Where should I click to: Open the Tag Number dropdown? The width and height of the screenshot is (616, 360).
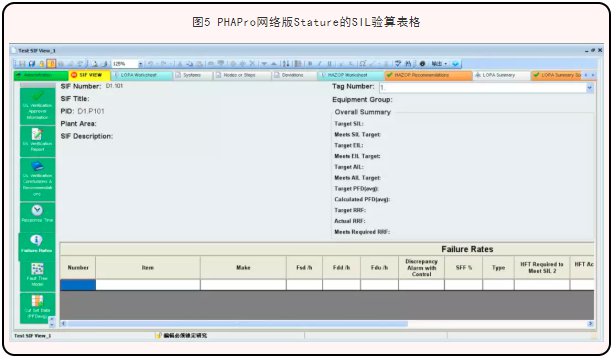coord(590,88)
